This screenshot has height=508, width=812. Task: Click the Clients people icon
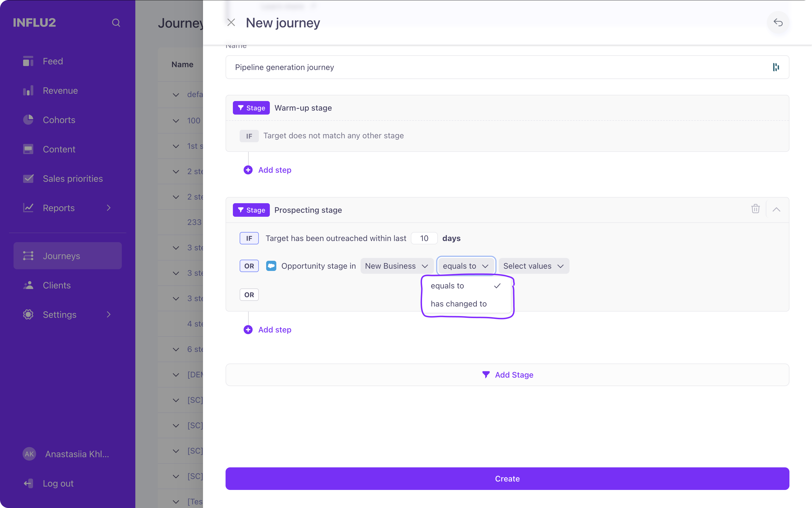(x=28, y=285)
